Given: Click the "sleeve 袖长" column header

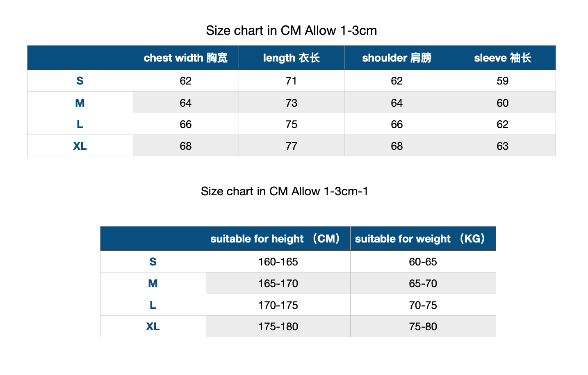Looking at the screenshot, I should point(502,58).
